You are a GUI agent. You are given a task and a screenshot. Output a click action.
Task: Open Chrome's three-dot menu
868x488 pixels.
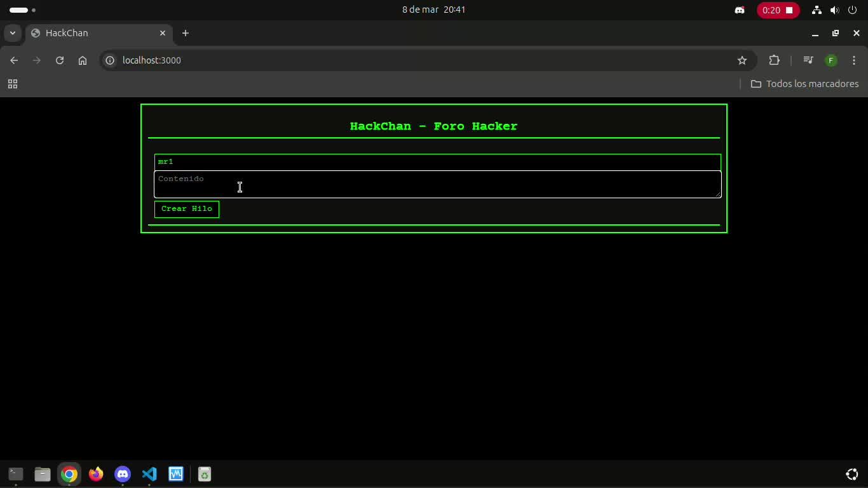[854, 60]
